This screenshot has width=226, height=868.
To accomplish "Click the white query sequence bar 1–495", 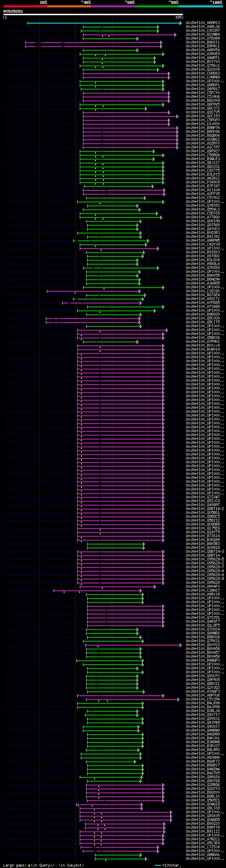I will [x=93, y=15].
